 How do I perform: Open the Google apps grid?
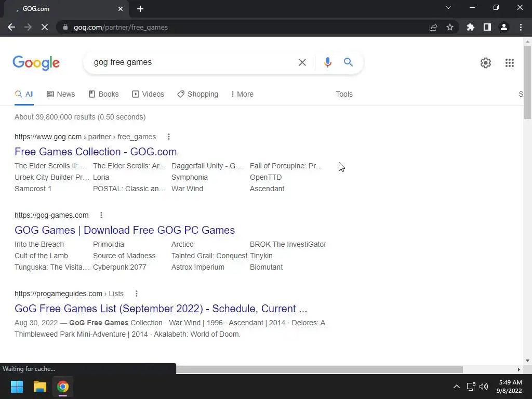pyautogui.click(x=509, y=63)
